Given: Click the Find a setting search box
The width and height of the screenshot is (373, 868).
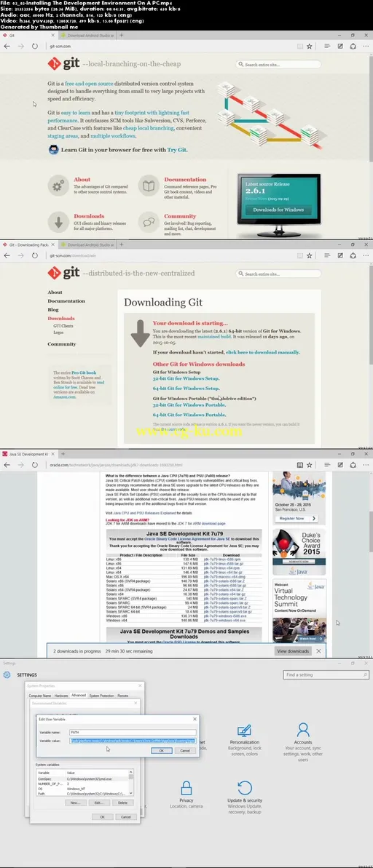Looking at the screenshot, I should 326,674.
